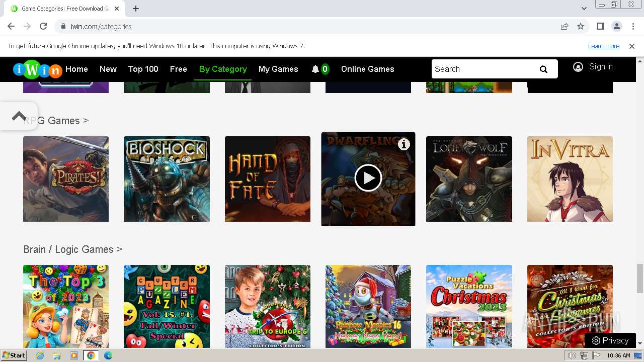644x362 pixels.
Task: Click the search magnifier icon
Action: tap(543, 69)
